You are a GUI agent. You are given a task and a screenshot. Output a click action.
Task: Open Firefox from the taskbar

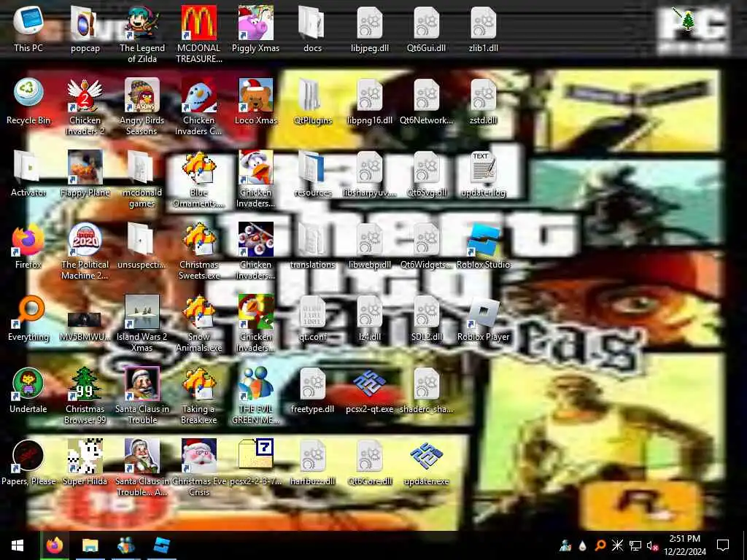[x=54, y=545]
